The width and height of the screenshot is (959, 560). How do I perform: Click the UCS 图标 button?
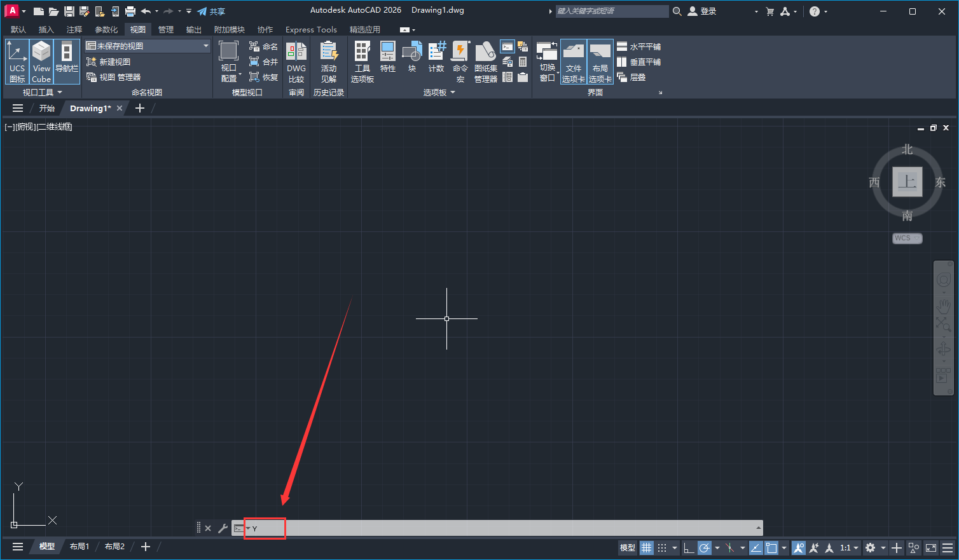(x=17, y=62)
